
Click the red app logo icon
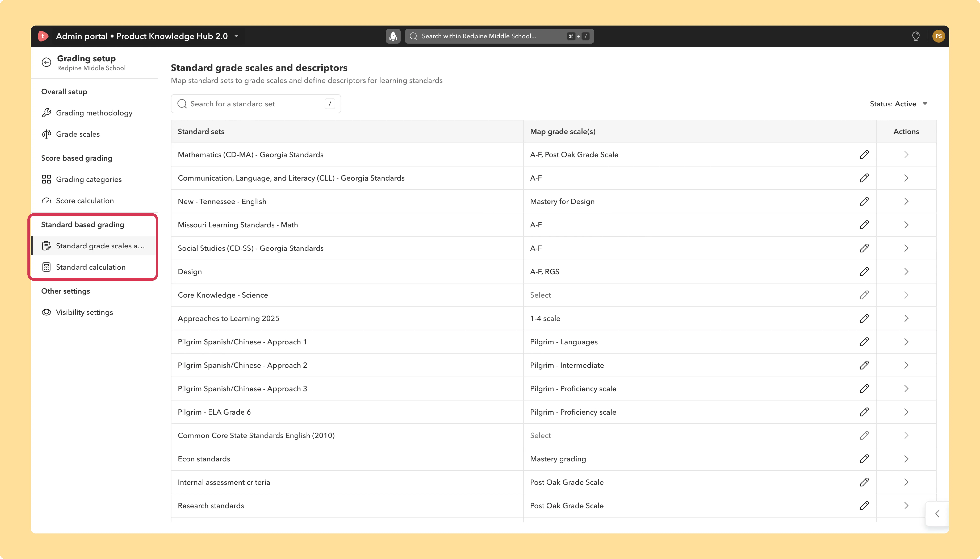coord(43,36)
